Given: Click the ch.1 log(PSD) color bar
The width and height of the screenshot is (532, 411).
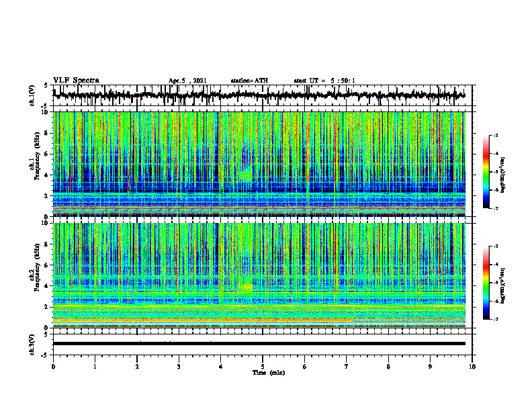Looking at the screenshot, I should 486,172.
